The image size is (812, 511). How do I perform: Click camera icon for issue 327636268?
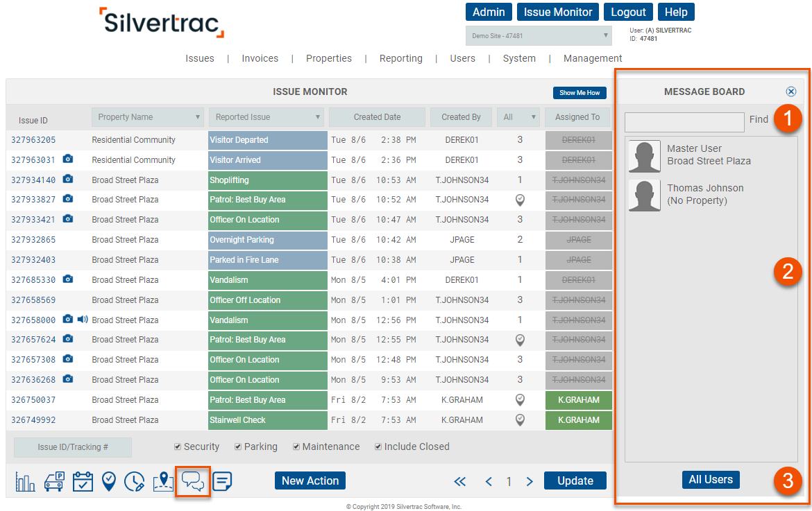[x=68, y=379]
